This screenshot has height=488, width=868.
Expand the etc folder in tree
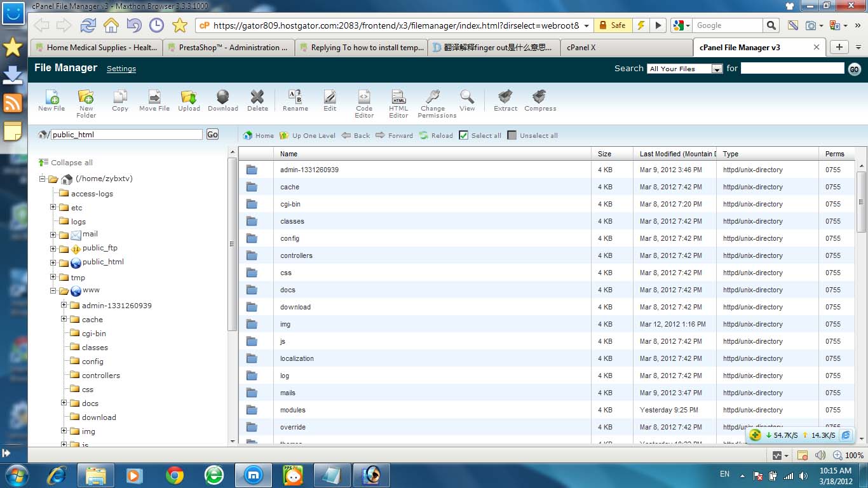[53, 208]
